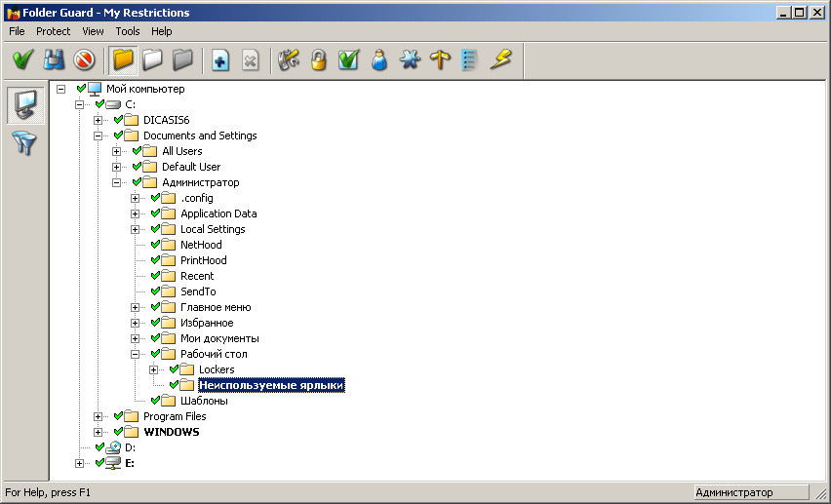Expand the .config folder
Image resolution: width=831 pixels, height=504 pixels.
pos(136,198)
